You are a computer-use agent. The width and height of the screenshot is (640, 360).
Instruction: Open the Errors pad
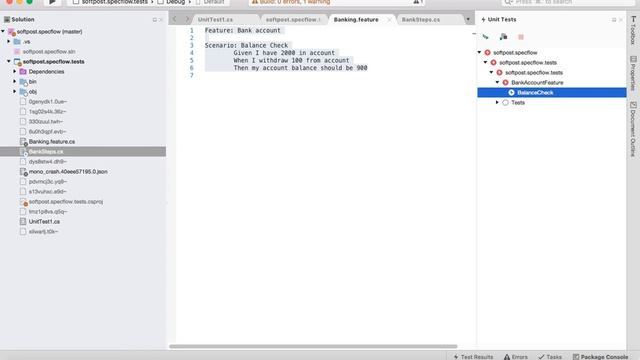click(x=516, y=357)
